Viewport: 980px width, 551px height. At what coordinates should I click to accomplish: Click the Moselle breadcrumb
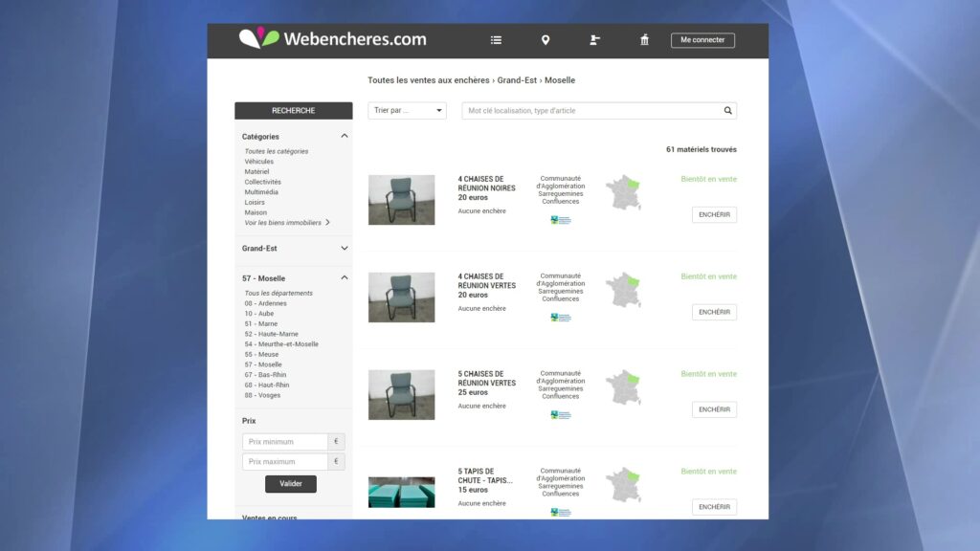tap(559, 80)
